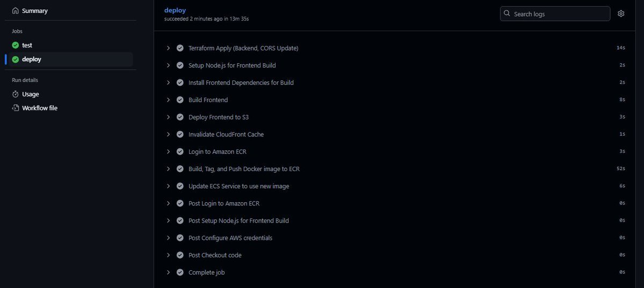Expand Invalidate CloudFront Cache step chevron
This screenshot has width=644, height=288.
click(168, 134)
